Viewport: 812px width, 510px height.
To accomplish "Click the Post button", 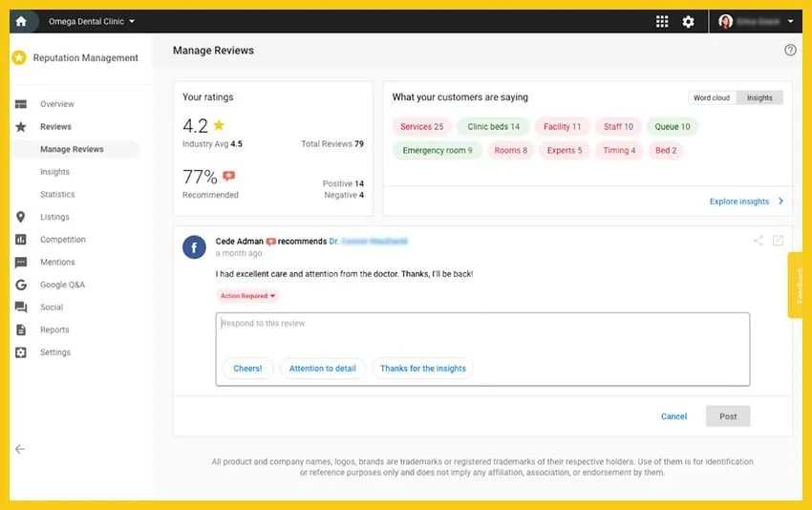I will (x=728, y=416).
